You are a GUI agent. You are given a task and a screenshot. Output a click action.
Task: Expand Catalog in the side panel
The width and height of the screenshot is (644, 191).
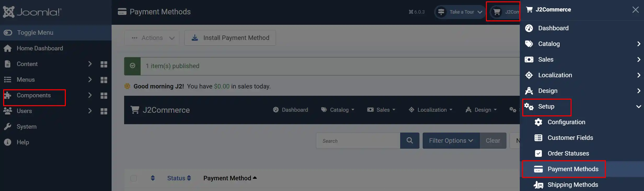(x=582, y=44)
